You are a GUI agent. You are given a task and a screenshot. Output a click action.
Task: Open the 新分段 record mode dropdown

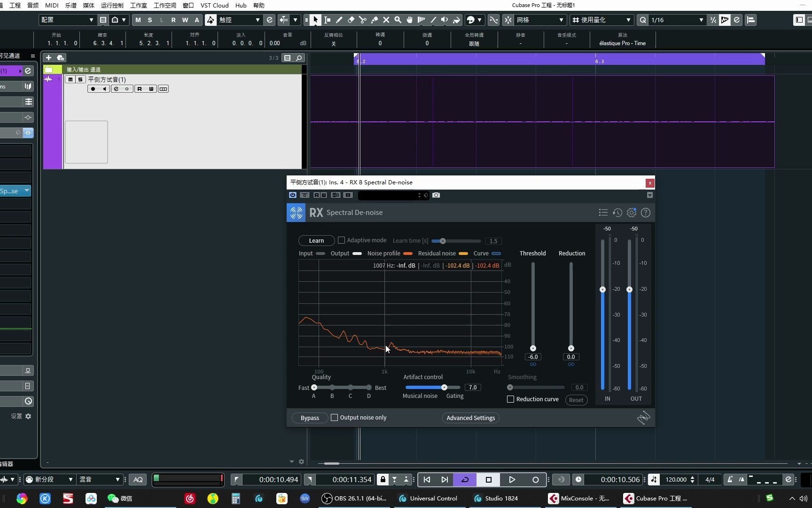[x=50, y=480]
